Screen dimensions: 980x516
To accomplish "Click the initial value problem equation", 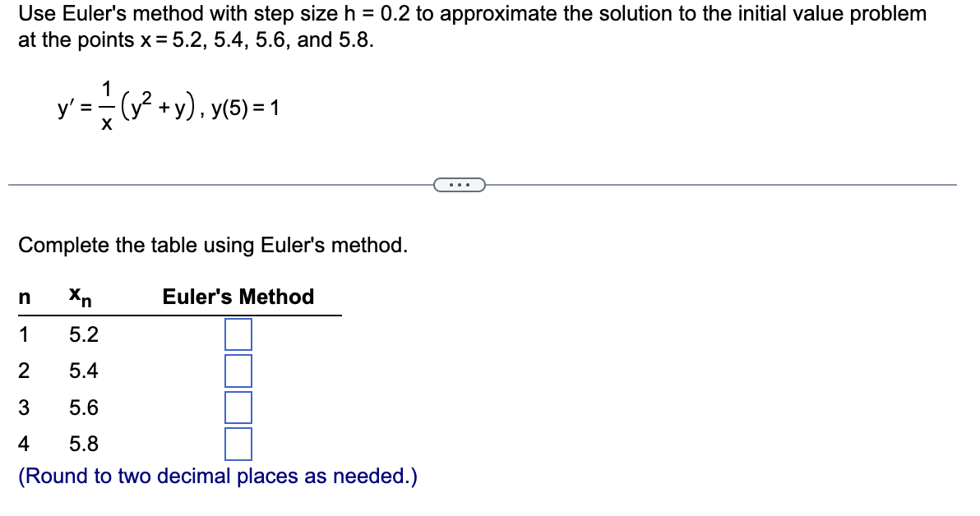I will pos(164,105).
